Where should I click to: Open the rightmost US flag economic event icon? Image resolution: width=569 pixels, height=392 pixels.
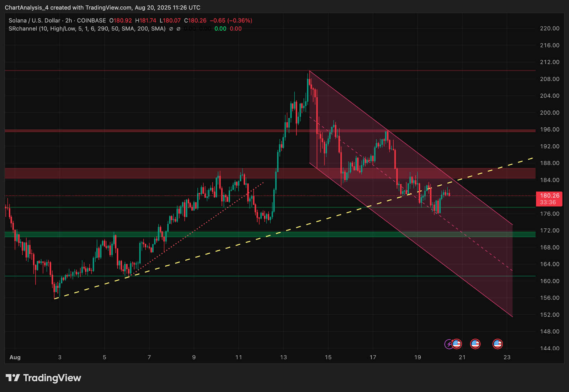point(498,344)
